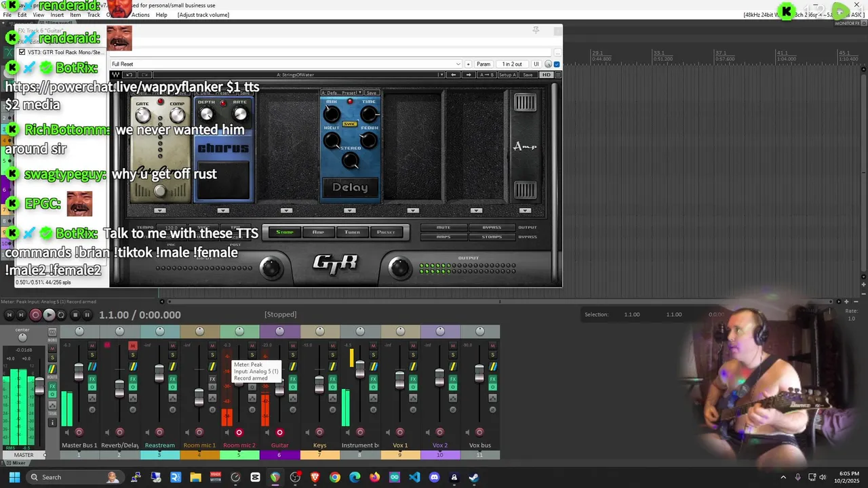Toggle GTR Tool Rack plugin enable checkbox
This screenshot has height=488, width=868.
[x=22, y=52]
